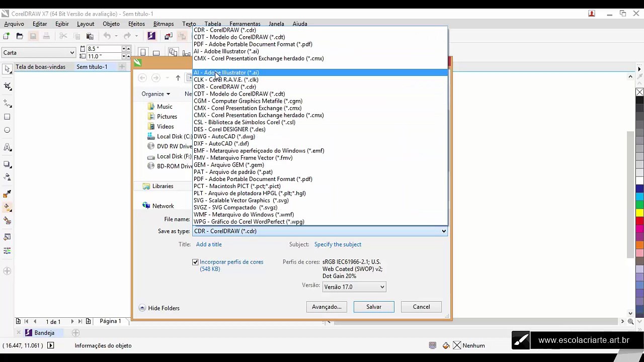Image resolution: width=644 pixels, height=362 pixels.
Task: Select the Color Eyedropper tool
Action: [x=7, y=194]
